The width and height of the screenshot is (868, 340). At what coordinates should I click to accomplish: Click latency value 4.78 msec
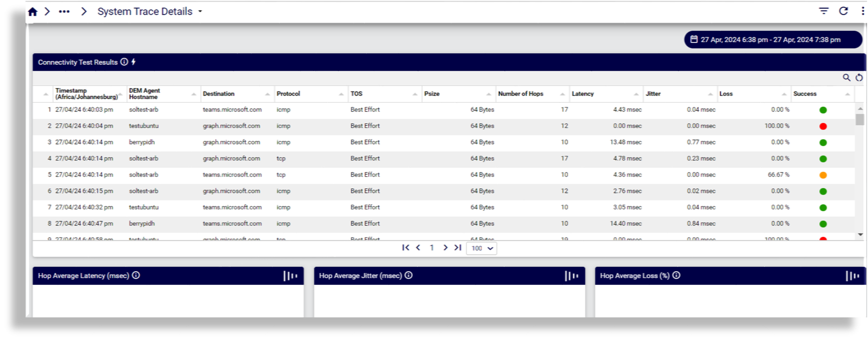pos(627,158)
